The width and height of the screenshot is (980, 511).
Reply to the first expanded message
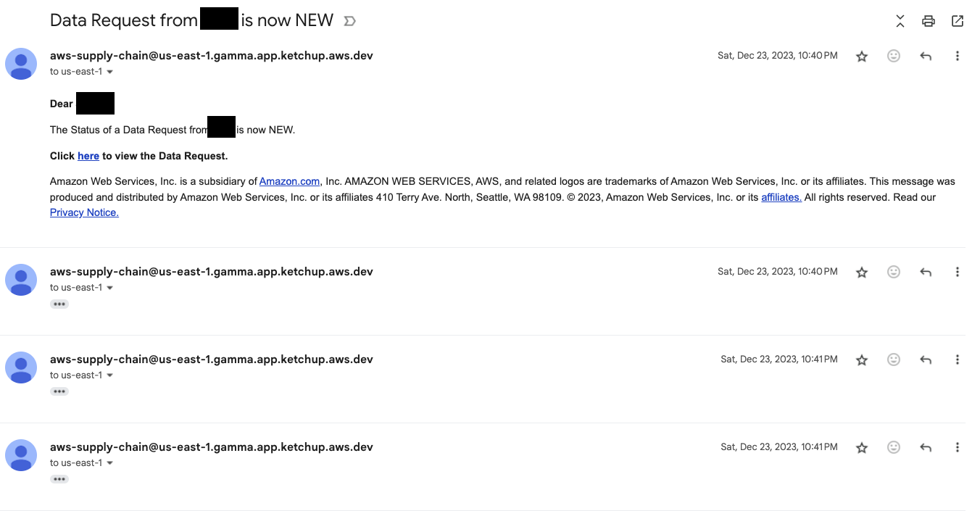[926, 56]
